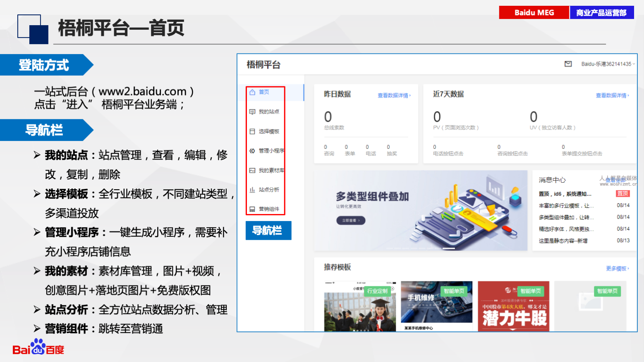This screenshot has width=644, height=362.
Task: Click the red 置顶 badge
Action: pyautogui.click(x=623, y=193)
